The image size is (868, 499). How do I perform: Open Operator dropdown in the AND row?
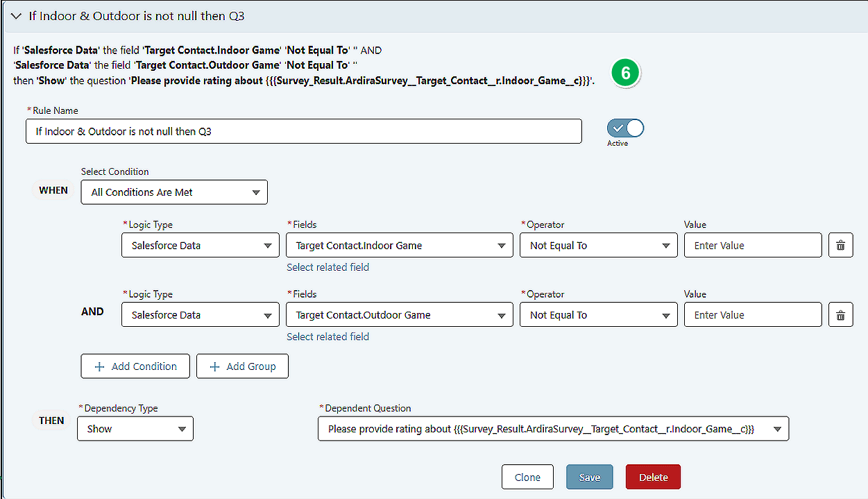598,314
